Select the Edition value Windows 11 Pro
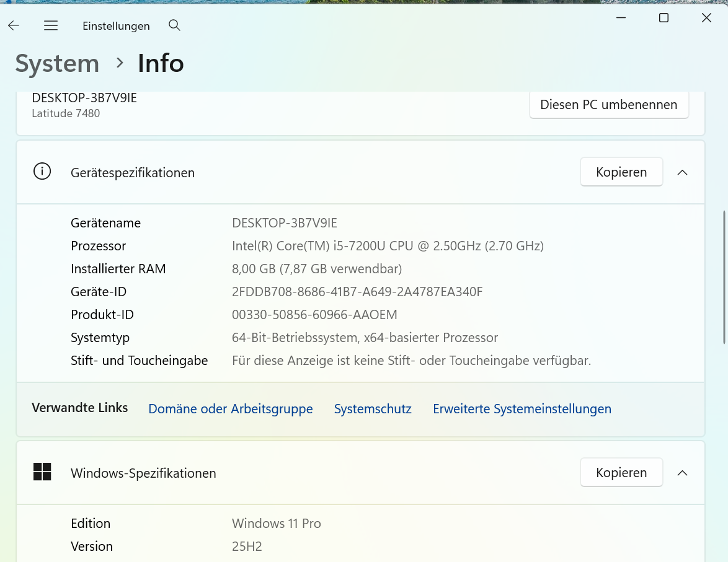The width and height of the screenshot is (728, 562). tap(276, 524)
